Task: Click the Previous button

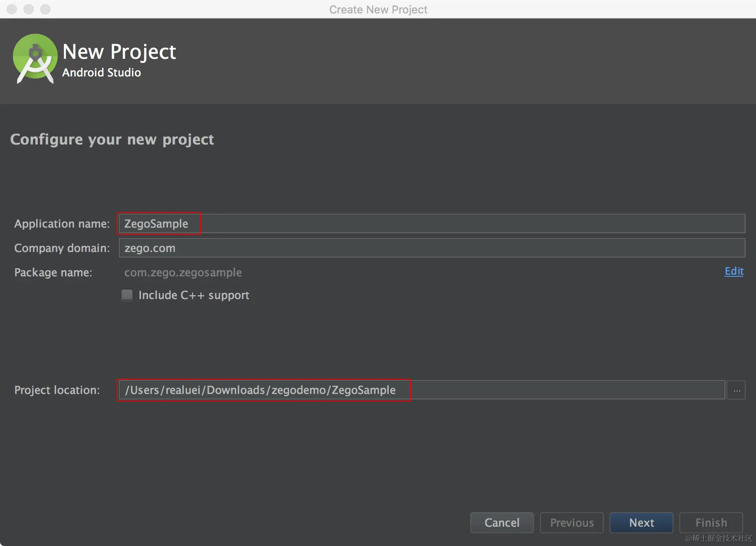Action: [572, 522]
